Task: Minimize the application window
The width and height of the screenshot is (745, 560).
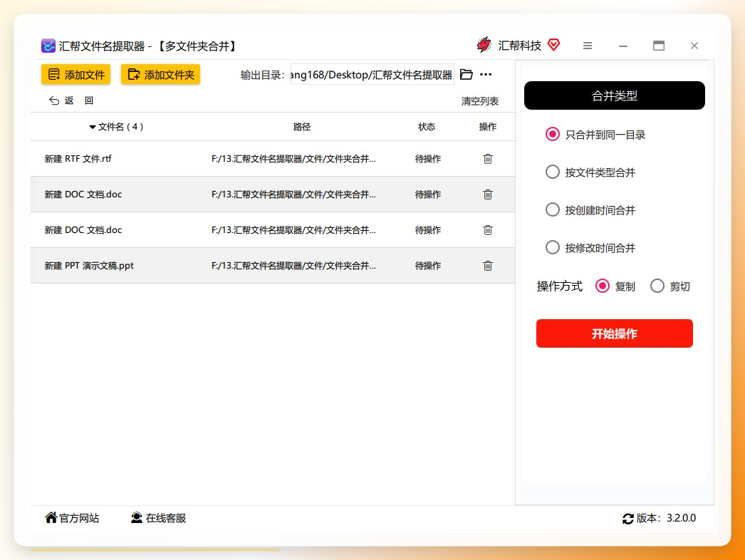Action: [x=623, y=46]
